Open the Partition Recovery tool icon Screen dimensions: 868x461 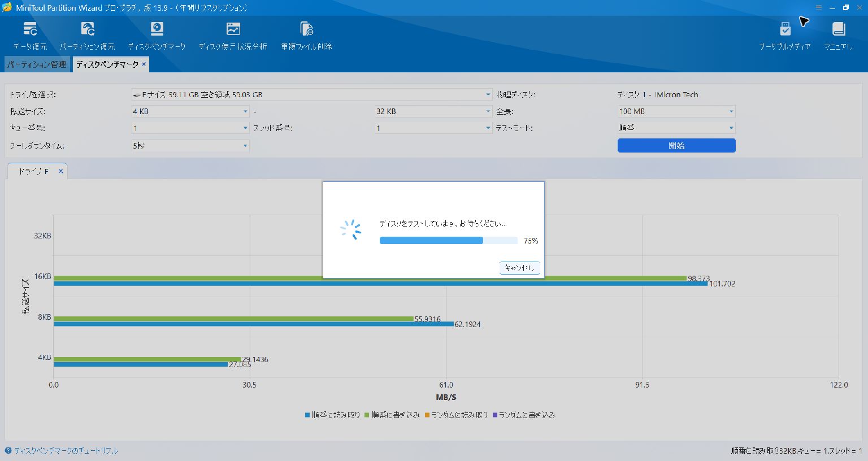click(88, 29)
